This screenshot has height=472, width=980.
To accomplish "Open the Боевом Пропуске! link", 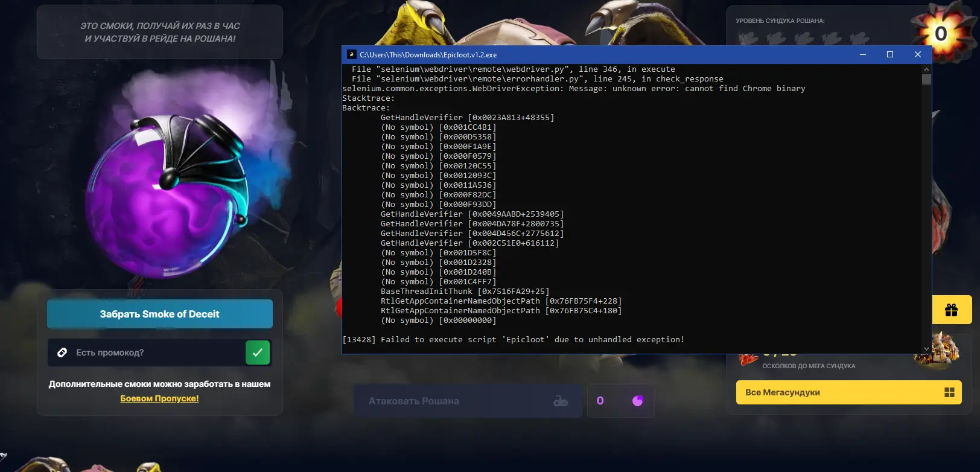I will tap(159, 398).
